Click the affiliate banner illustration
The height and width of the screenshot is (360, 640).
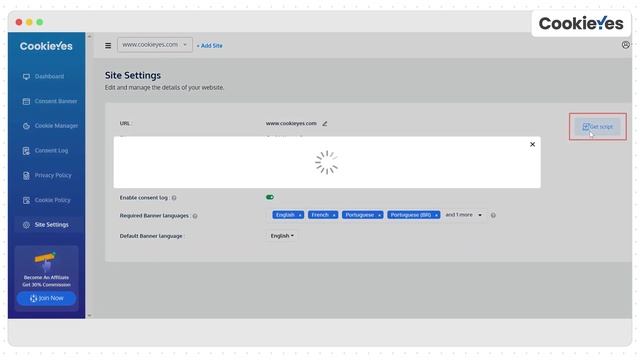tap(46, 261)
